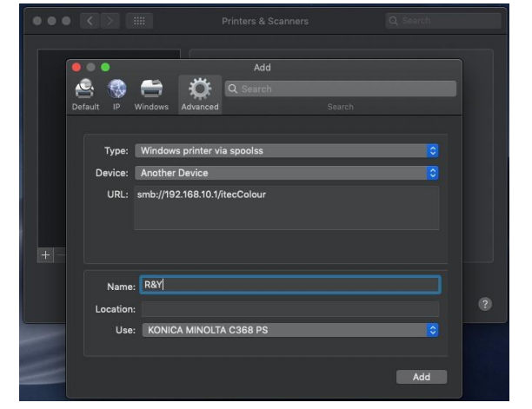The image size is (532, 409).
Task: Focus the Name text field
Action: click(x=291, y=286)
